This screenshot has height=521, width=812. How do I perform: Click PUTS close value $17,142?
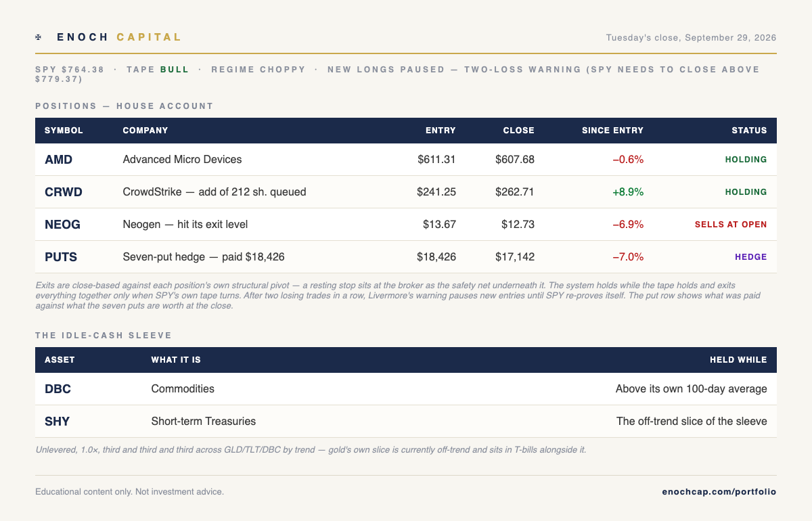click(x=515, y=257)
